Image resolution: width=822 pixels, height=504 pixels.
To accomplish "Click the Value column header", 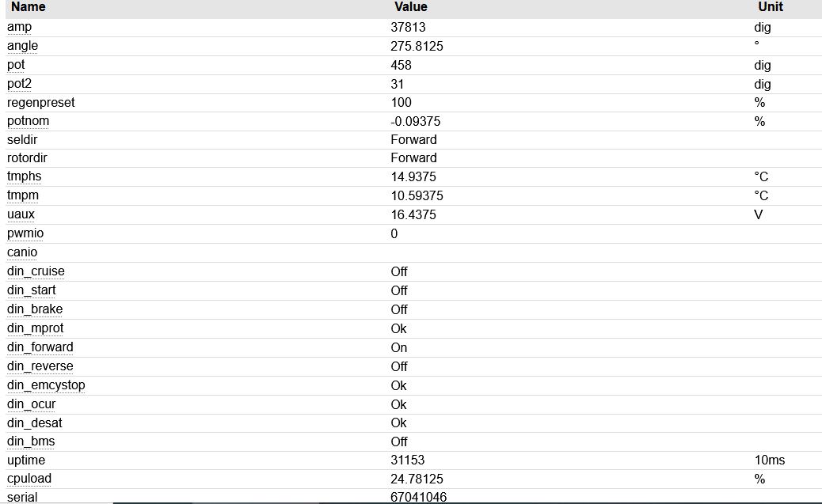I will tap(410, 7).
